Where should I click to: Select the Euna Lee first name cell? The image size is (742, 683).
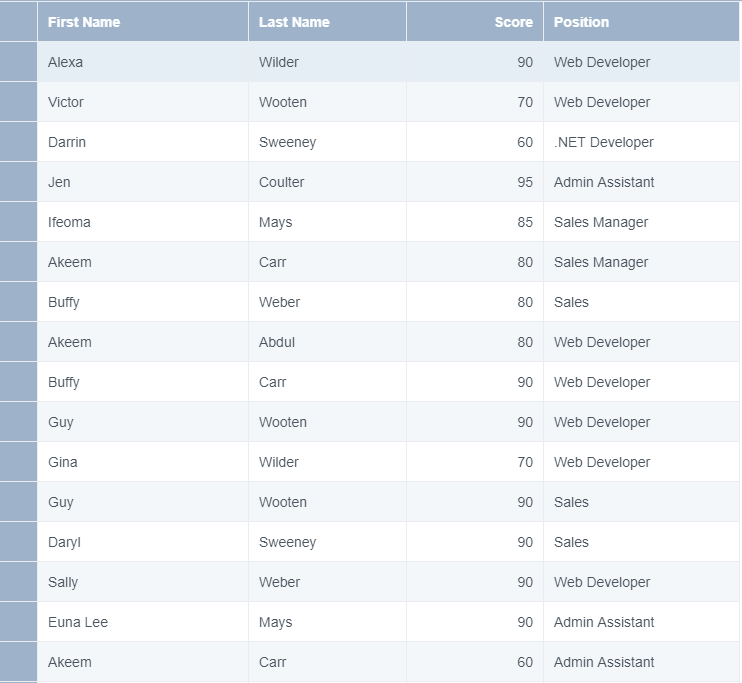coord(143,622)
